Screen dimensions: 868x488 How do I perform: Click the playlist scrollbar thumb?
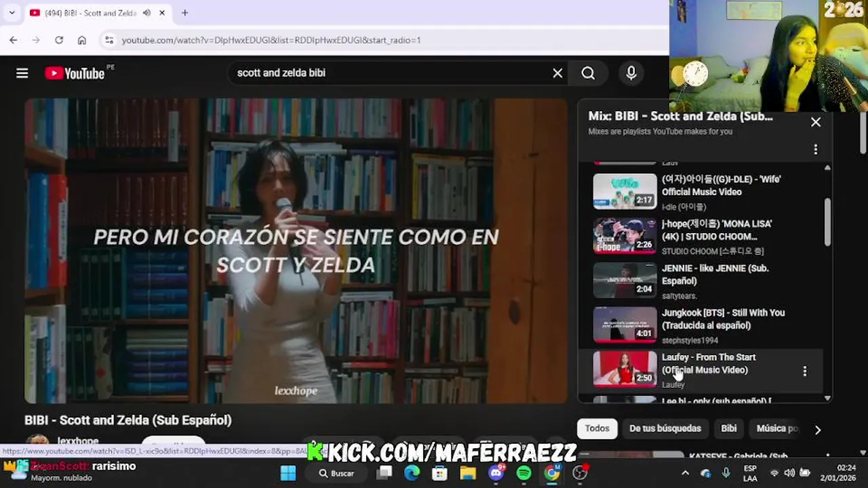pyautogui.click(x=827, y=222)
